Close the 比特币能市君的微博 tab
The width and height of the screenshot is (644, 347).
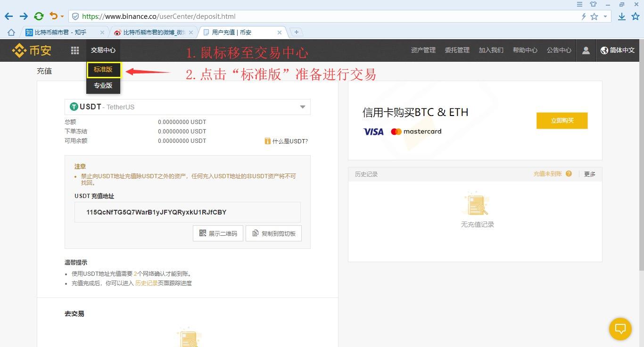tap(191, 33)
